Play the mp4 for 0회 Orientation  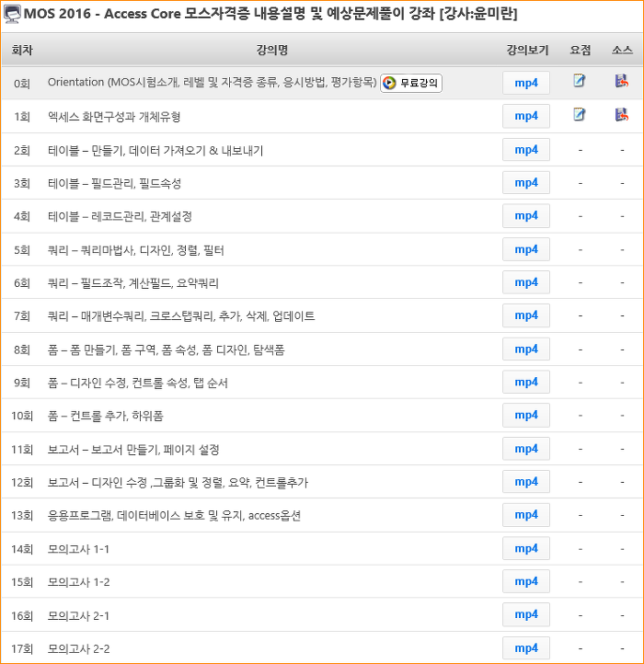pyautogui.click(x=526, y=83)
